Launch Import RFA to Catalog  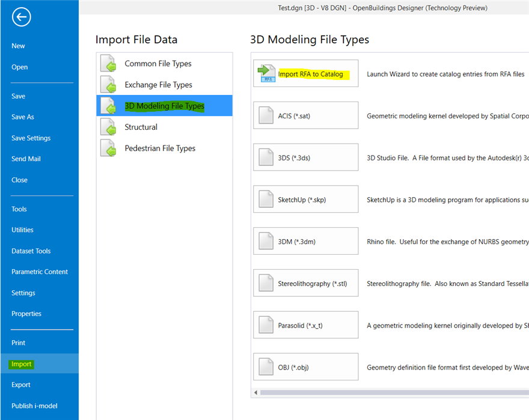tap(305, 73)
